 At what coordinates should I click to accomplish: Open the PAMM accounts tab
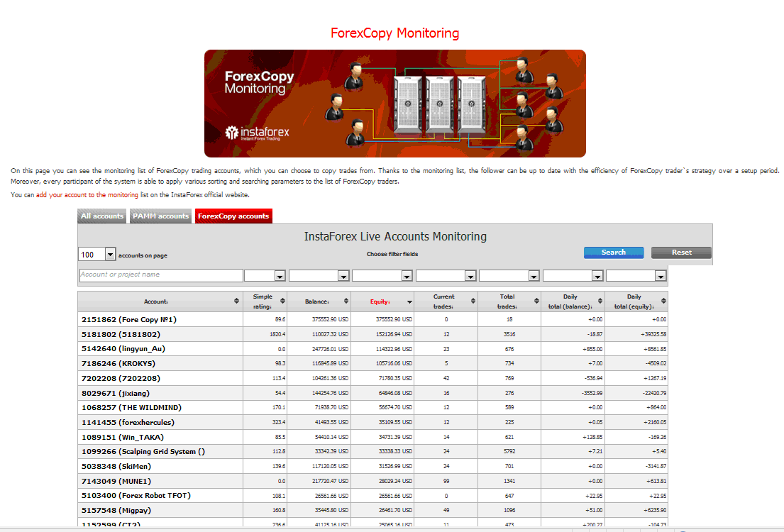click(160, 216)
